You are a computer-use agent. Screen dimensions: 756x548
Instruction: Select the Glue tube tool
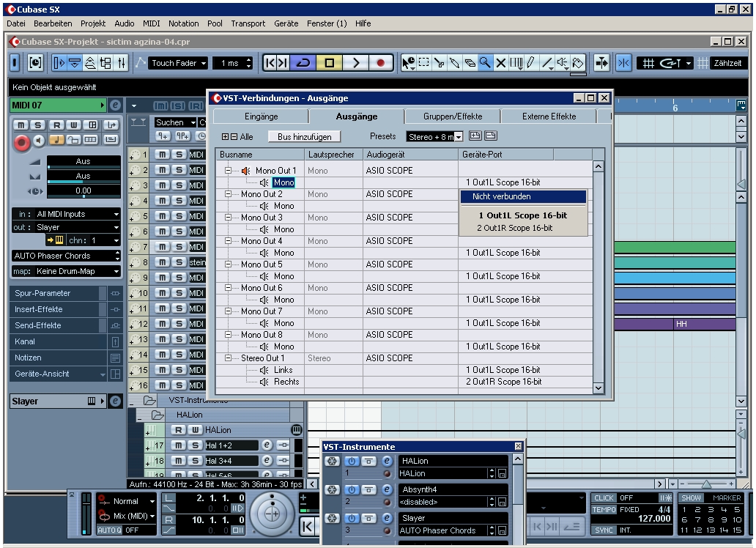454,63
